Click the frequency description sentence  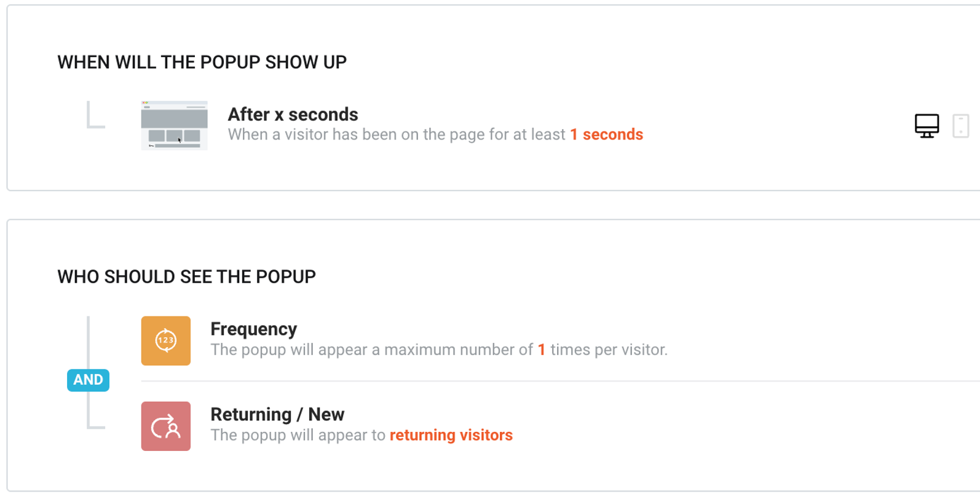[439, 350]
